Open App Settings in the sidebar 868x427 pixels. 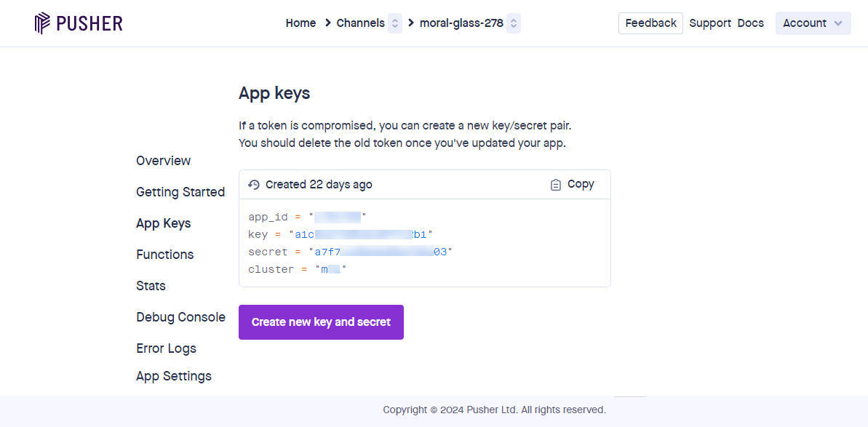tap(174, 376)
